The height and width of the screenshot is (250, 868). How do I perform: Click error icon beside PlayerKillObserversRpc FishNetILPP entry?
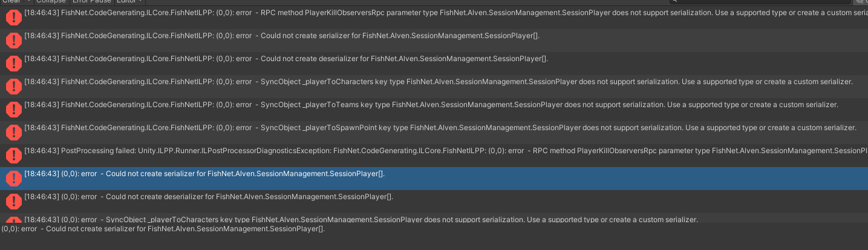pos(13,18)
